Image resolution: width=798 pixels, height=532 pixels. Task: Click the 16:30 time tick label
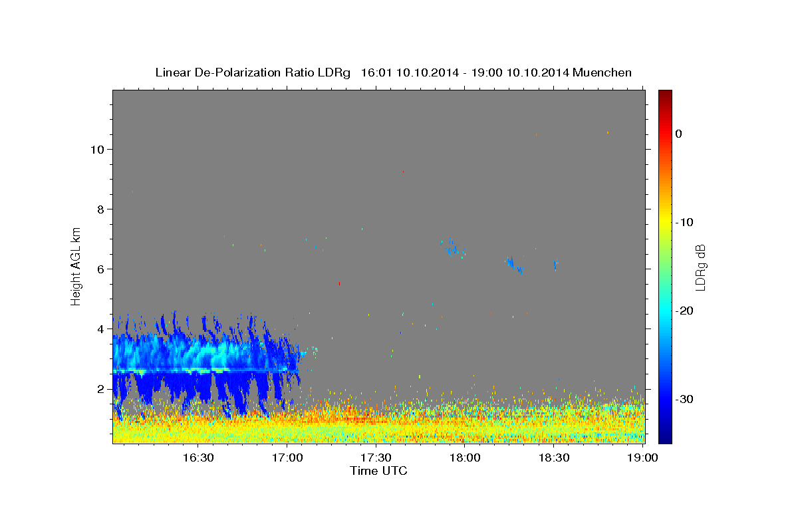(x=199, y=458)
